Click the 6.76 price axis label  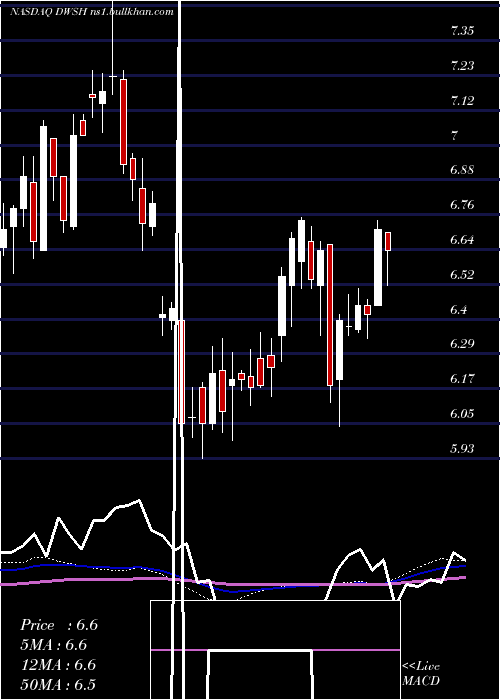(462, 205)
